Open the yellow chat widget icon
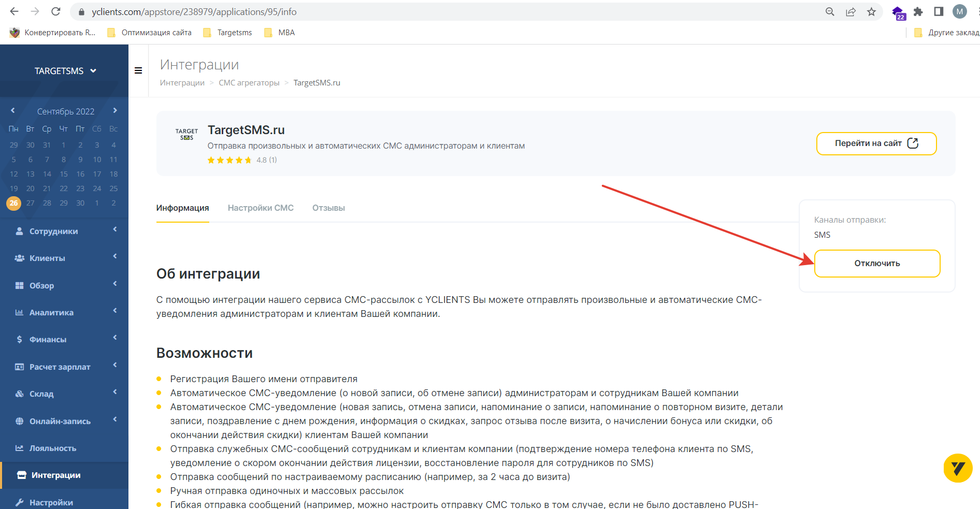Screen dimensions: 980x509 (x=958, y=468)
